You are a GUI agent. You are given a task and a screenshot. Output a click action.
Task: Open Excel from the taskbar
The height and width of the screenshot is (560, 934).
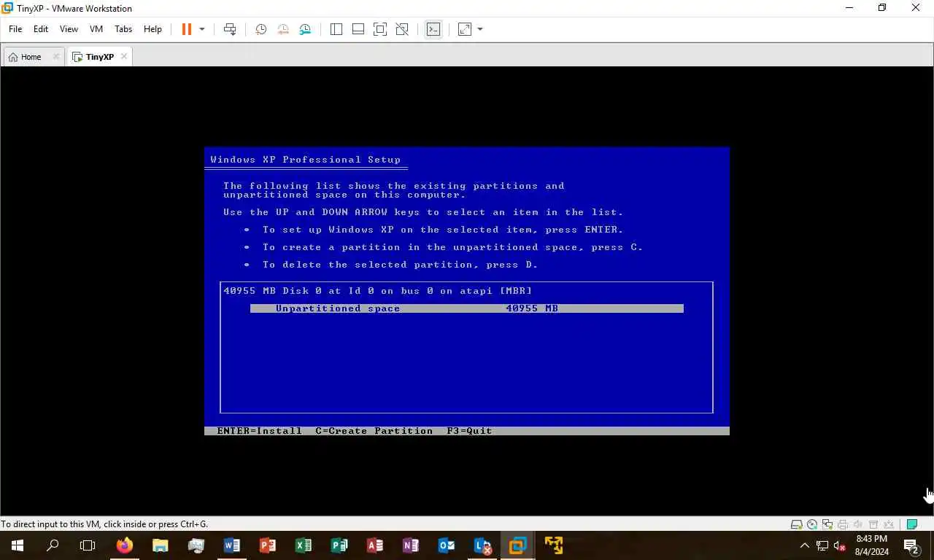(303, 545)
